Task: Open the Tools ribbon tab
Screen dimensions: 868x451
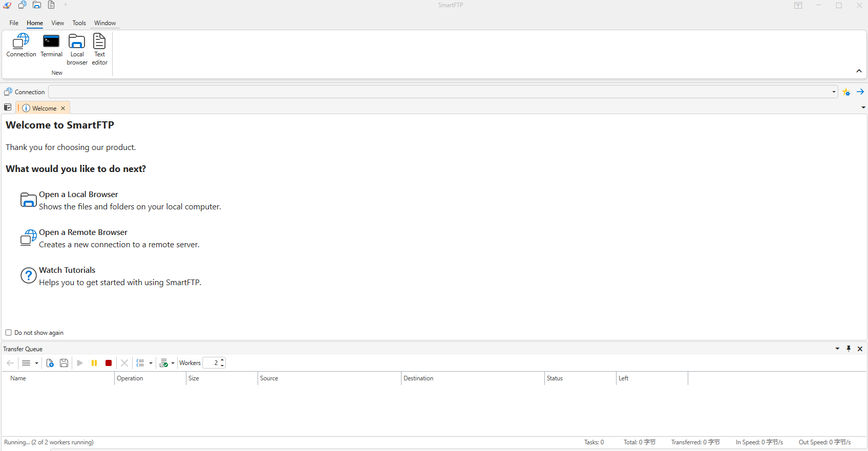Action: (79, 23)
